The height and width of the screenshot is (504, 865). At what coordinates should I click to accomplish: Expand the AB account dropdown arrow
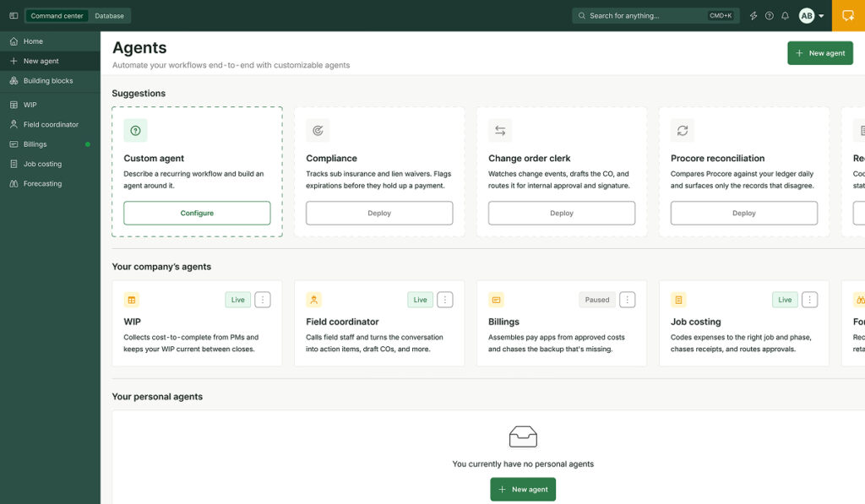pyautogui.click(x=821, y=16)
